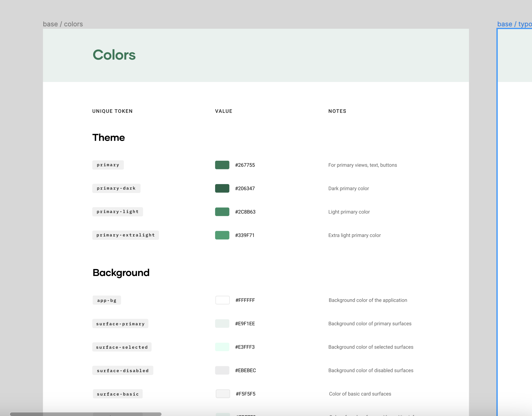Image resolution: width=532 pixels, height=416 pixels.
Task: Click the surface-selected swatch #E3FFF3
Action: pos(222,347)
